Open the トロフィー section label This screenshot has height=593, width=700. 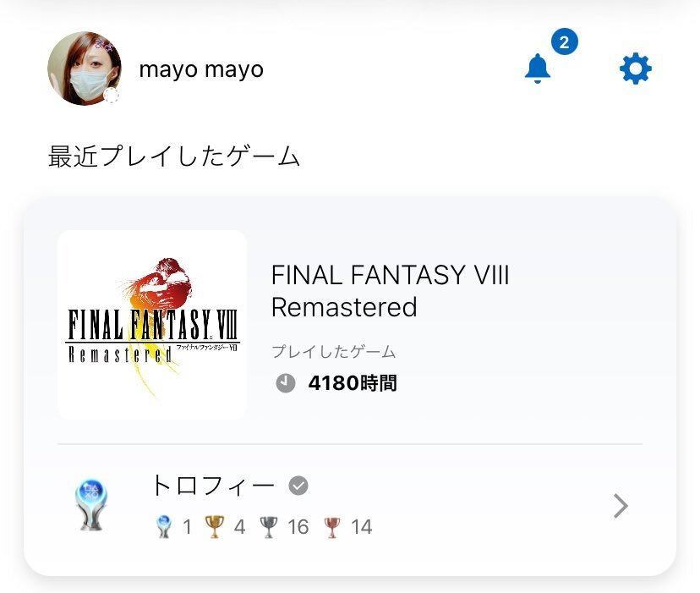point(213,486)
